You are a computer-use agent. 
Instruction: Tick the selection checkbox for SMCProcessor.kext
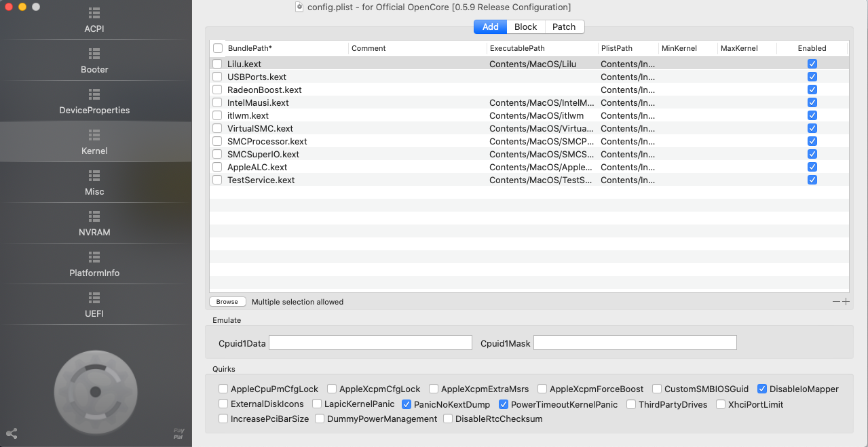[217, 141]
